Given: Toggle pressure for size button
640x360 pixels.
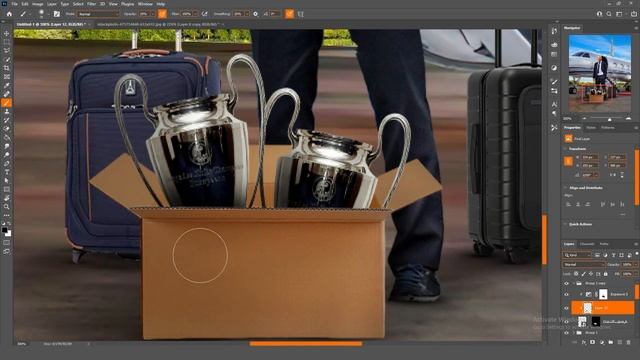Looking at the screenshot, I should pyautogui.click(x=289, y=14).
